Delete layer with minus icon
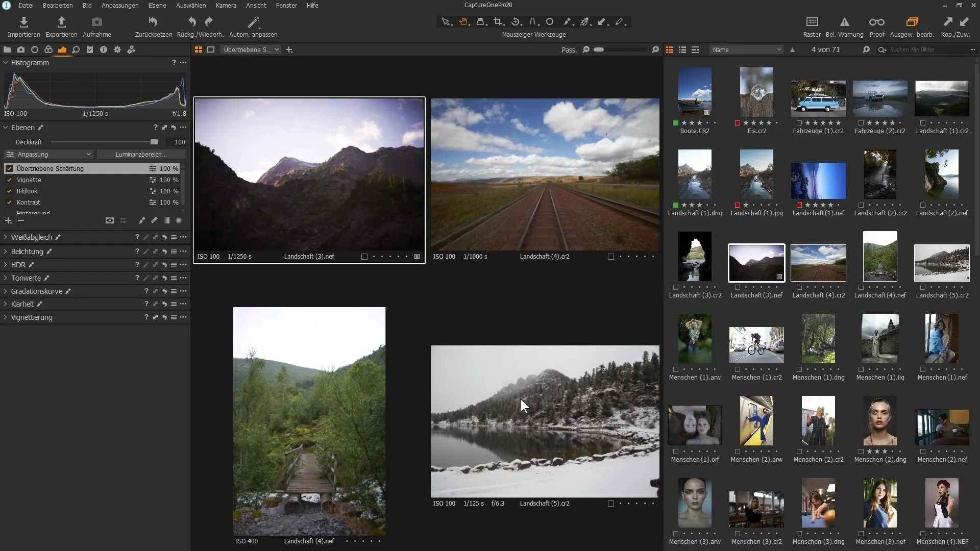The width and height of the screenshot is (980, 551). [21, 220]
